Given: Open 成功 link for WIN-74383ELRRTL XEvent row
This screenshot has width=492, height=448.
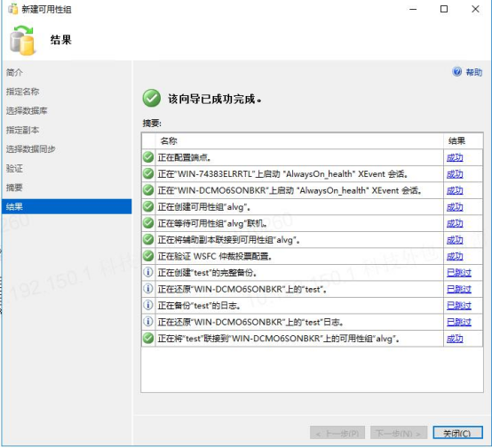Looking at the screenshot, I should pos(455,174).
